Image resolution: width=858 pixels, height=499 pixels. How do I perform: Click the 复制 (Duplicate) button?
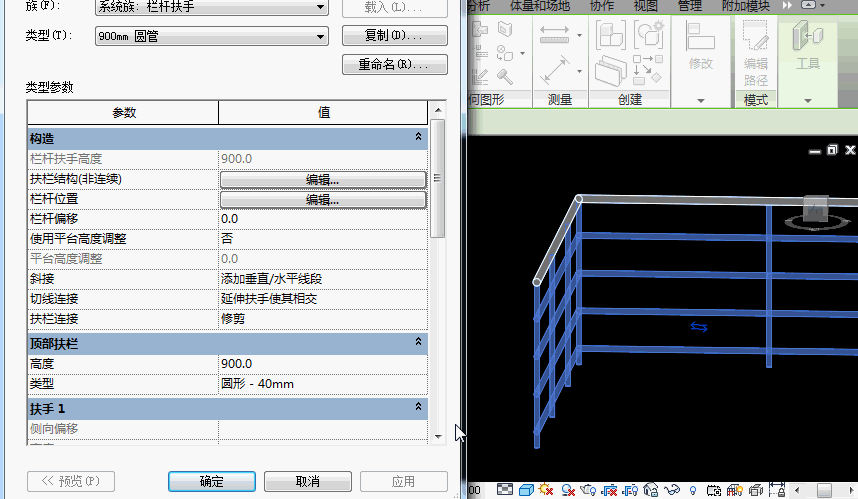(x=394, y=36)
